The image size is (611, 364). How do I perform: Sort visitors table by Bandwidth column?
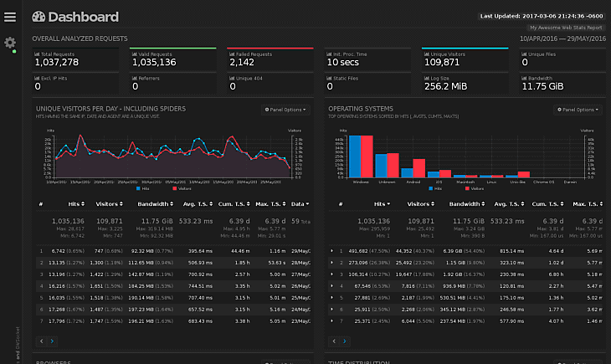pyautogui.click(x=155, y=204)
